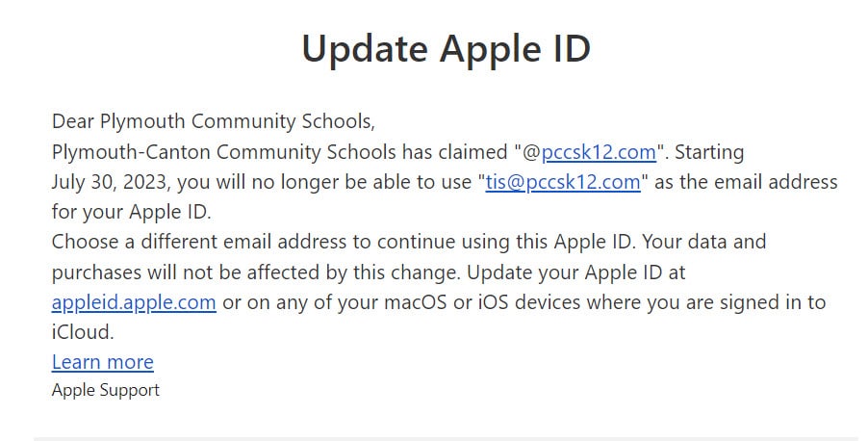Click the for your Apple ID line
The height and width of the screenshot is (441, 868).
point(131,212)
